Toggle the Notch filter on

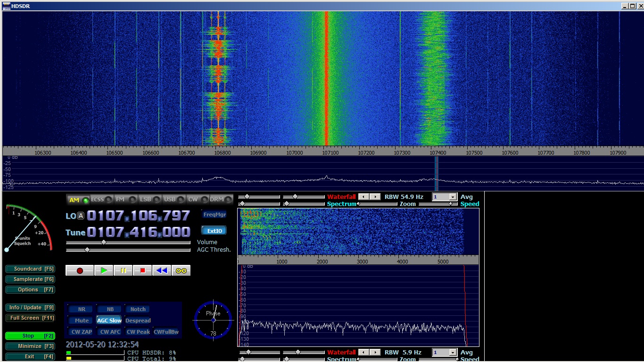138,309
